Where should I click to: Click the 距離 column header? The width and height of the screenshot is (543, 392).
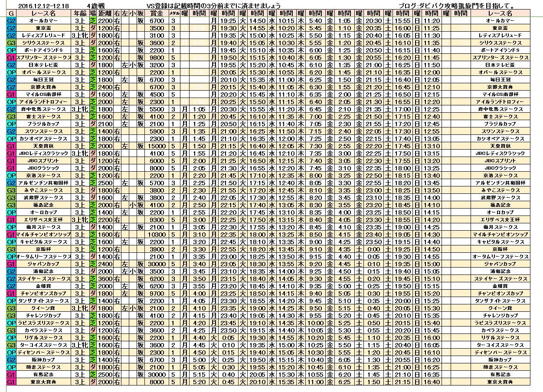tap(105, 13)
